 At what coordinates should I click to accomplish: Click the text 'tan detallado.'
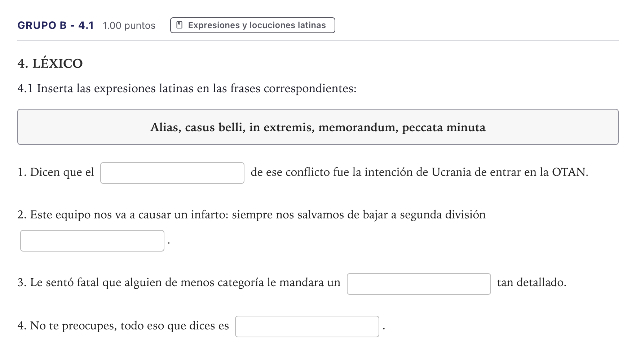coord(532,283)
